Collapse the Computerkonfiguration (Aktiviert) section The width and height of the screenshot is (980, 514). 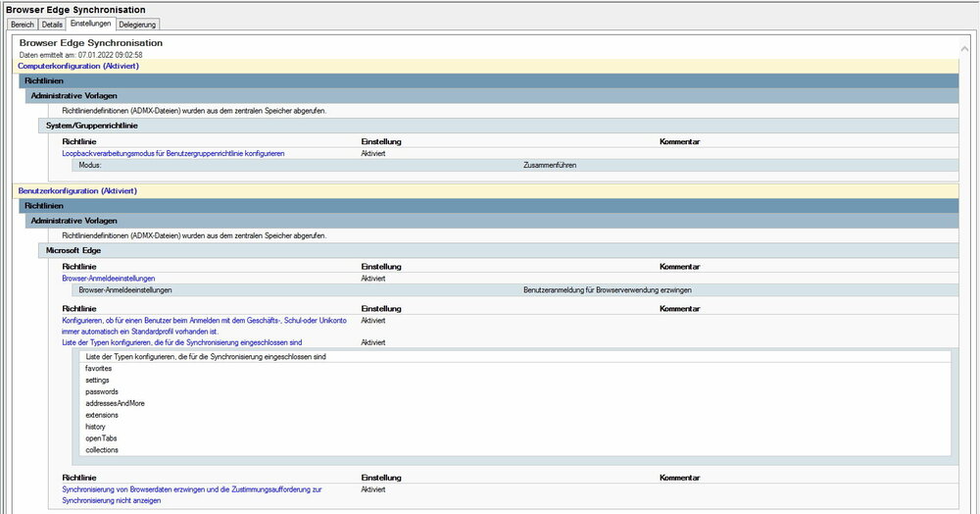click(x=78, y=66)
